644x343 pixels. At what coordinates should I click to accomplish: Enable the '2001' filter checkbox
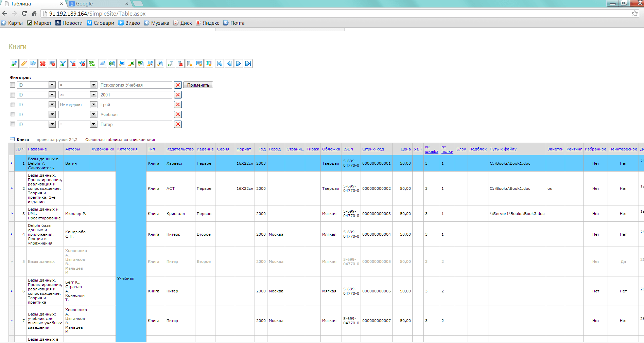(x=13, y=95)
